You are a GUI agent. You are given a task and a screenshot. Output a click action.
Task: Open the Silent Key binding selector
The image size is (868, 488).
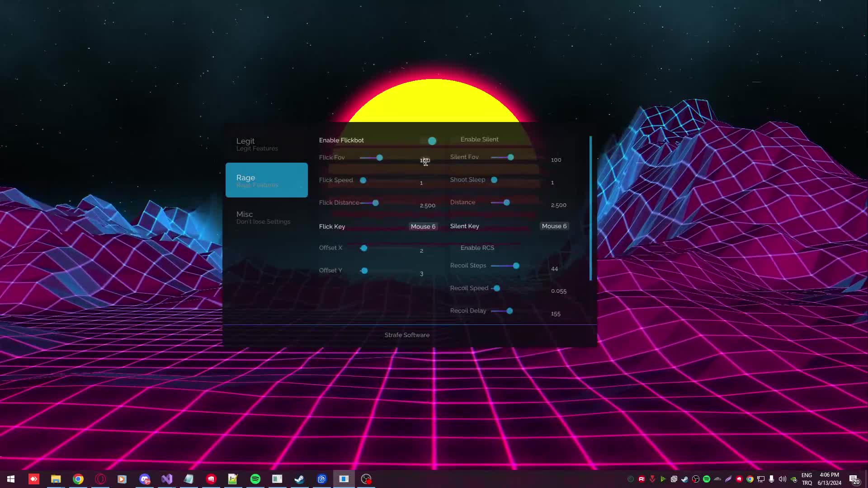tap(554, 226)
